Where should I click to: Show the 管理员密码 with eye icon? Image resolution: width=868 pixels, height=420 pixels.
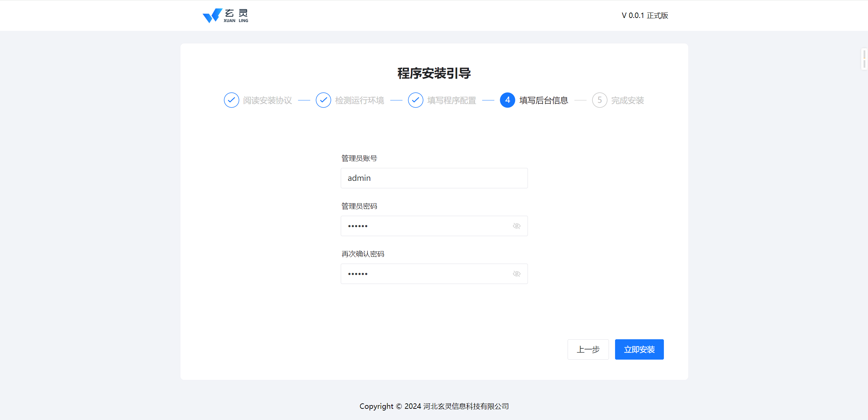(x=516, y=226)
